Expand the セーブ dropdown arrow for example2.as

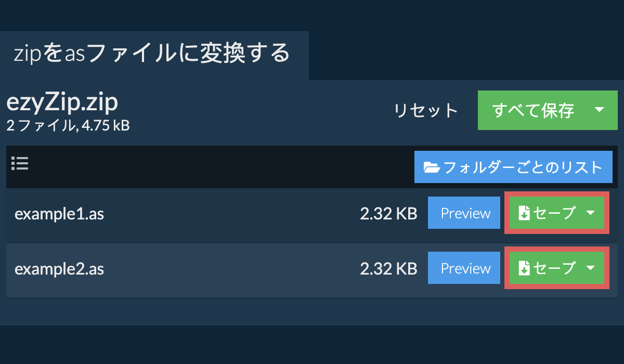[x=590, y=268]
